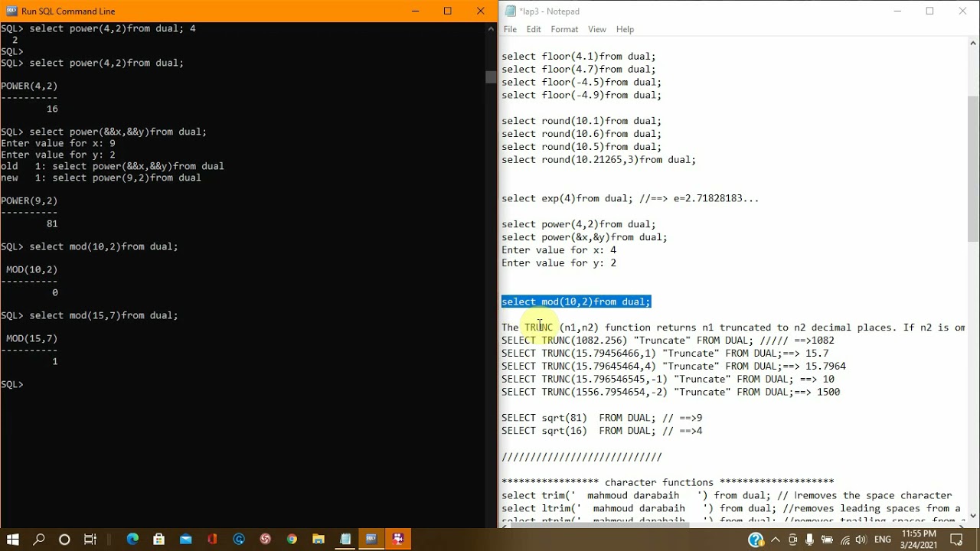Viewport: 980px width, 551px height.
Task: Click the Notepad title bar icon
Action: pos(510,11)
